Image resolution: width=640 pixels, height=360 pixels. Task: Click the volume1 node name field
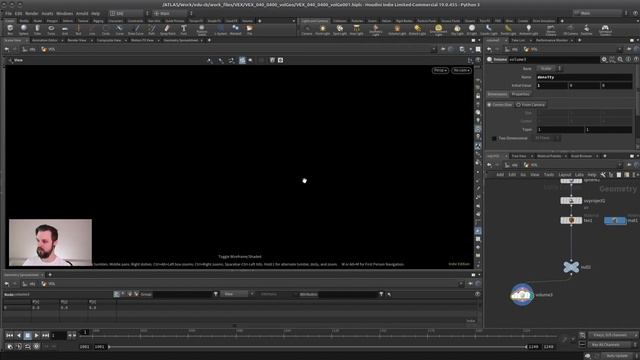(x=553, y=60)
